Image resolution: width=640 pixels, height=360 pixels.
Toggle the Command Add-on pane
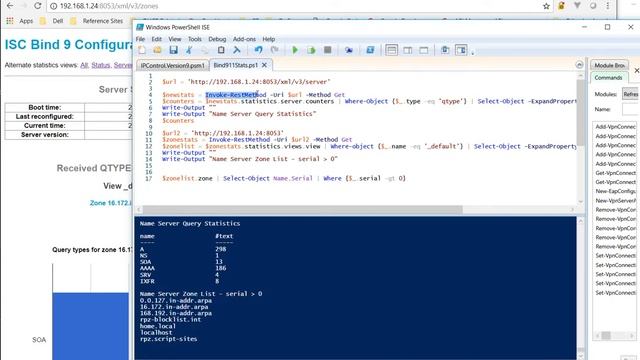(461, 50)
